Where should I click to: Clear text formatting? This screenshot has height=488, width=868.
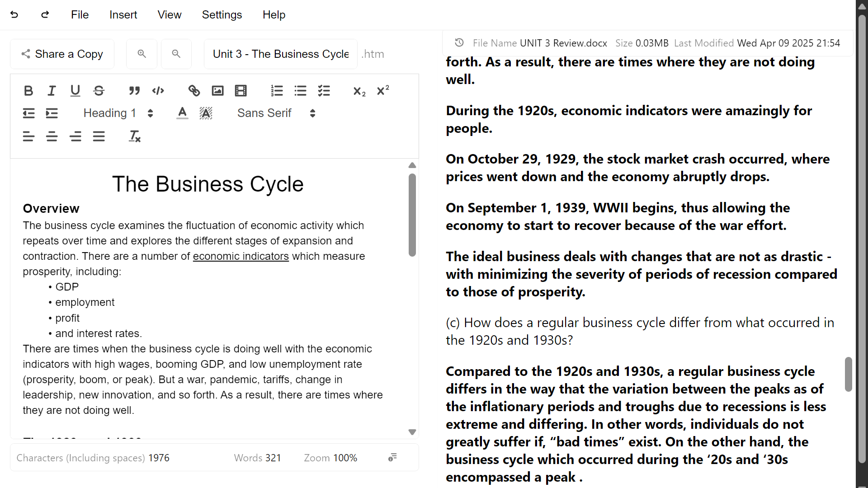tap(135, 136)
